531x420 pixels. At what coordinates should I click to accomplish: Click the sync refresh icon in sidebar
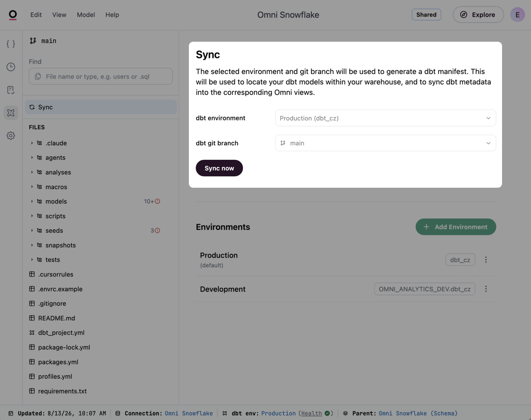click(32, 107)
